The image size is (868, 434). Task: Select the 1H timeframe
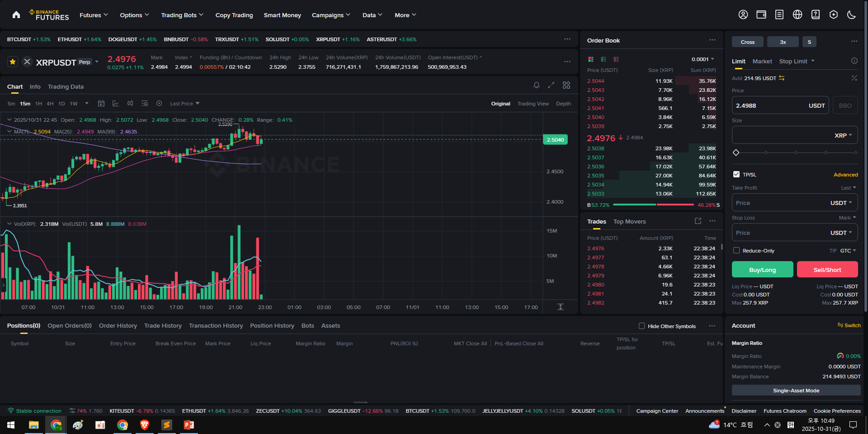39,104
